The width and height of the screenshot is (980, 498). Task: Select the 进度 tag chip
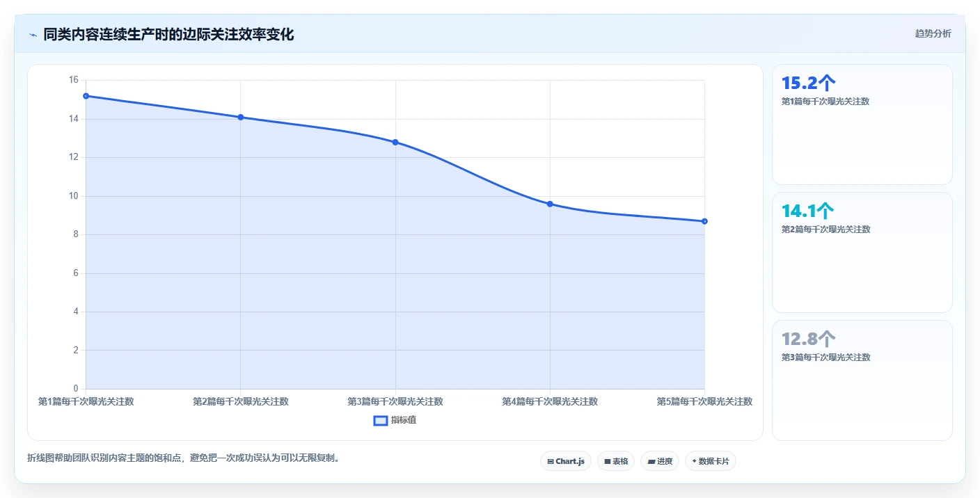point(660,461)
